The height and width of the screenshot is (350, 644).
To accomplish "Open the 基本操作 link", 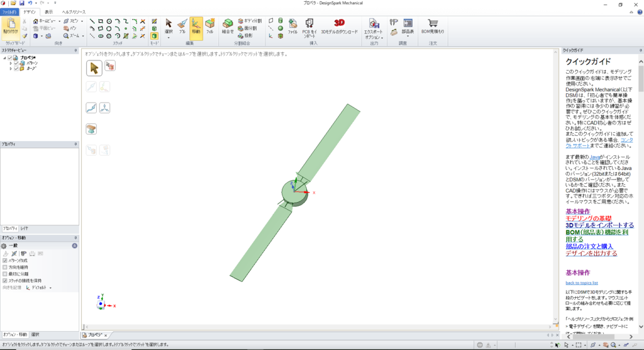I will (x=577, y=212).
